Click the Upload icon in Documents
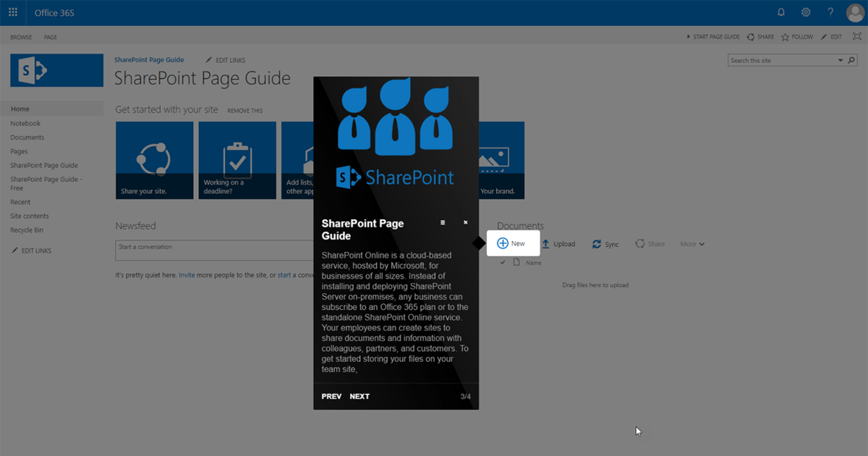 [x=548, y=244]
